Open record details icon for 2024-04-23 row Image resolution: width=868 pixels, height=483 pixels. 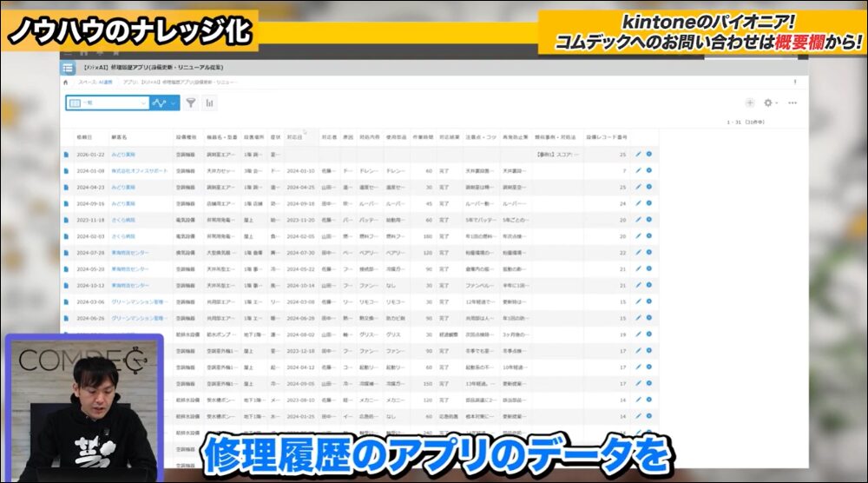tap(66, 187)
